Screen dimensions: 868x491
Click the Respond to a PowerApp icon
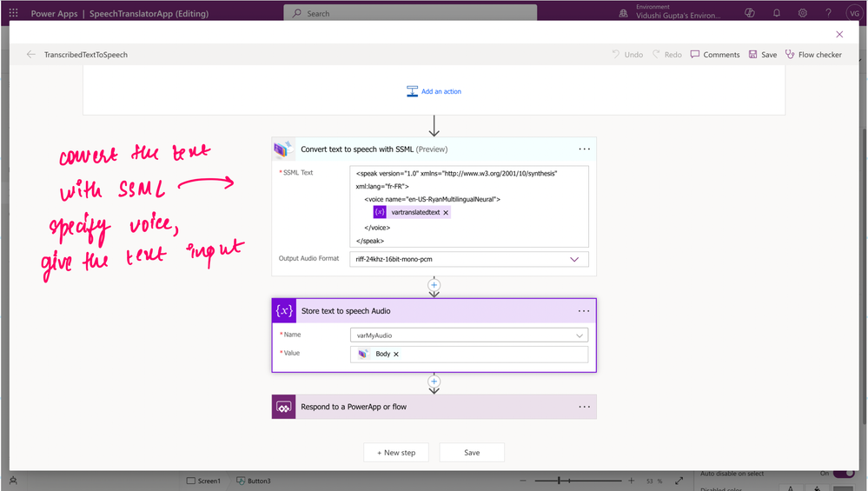pyautogui.click(x=283, y=407)
